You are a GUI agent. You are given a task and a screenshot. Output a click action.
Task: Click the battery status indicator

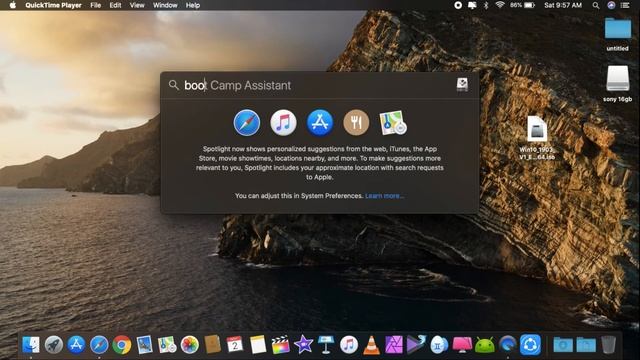click(x=522, y=5)
